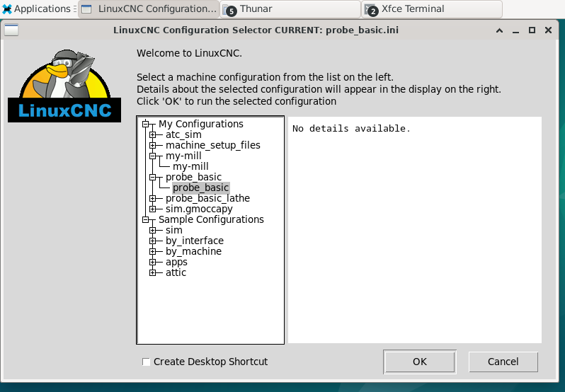Collapse the My Configurations tree node
Screen dimensions: 565x392
[x=145, y=125]
